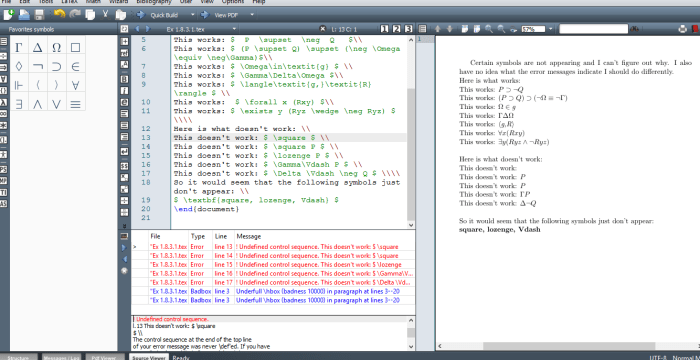Insert the lozenge diamond symbol
Screen dimensions: 700x360
click(19, 67)
